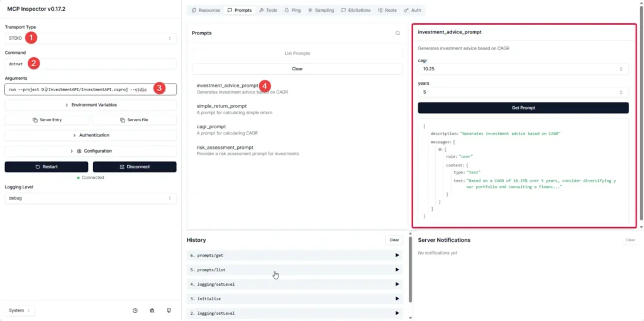Open the Transport Type STDIO dropdown
This screenshot has width=644, height=321.
[91, 38]
